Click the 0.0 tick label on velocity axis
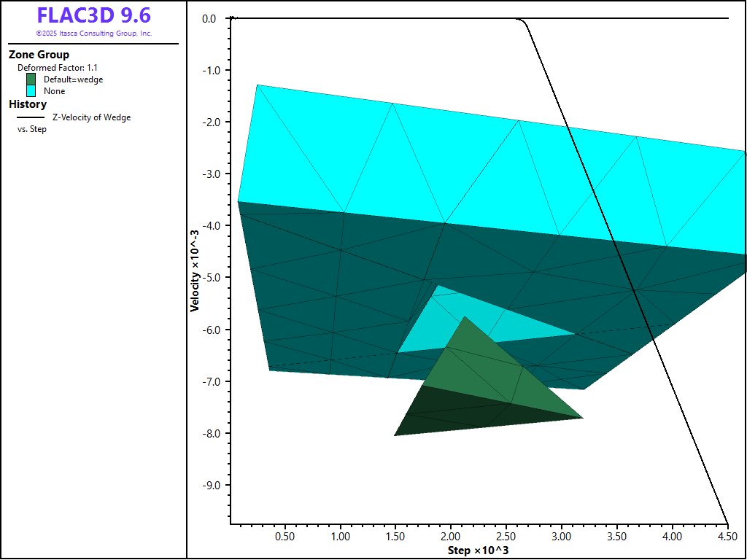This screenshot has width=747, height=560. 209,18
